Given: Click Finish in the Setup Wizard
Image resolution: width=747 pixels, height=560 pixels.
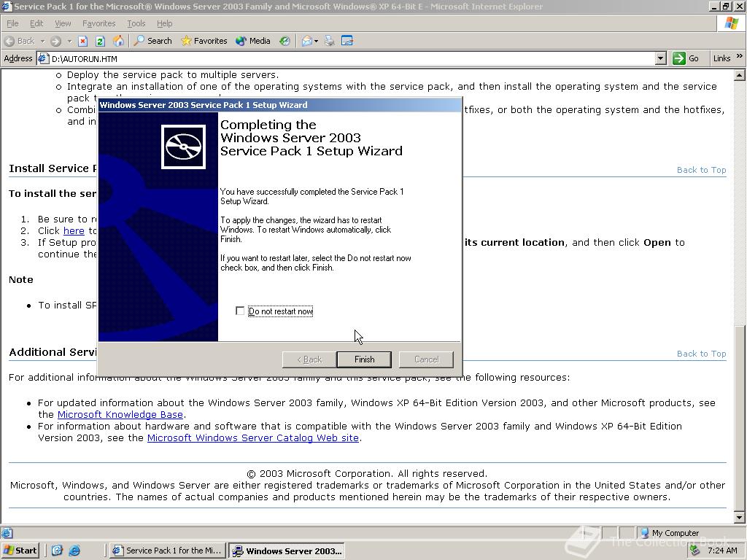Looking at the screenshot, I should [x=364, y=359].
